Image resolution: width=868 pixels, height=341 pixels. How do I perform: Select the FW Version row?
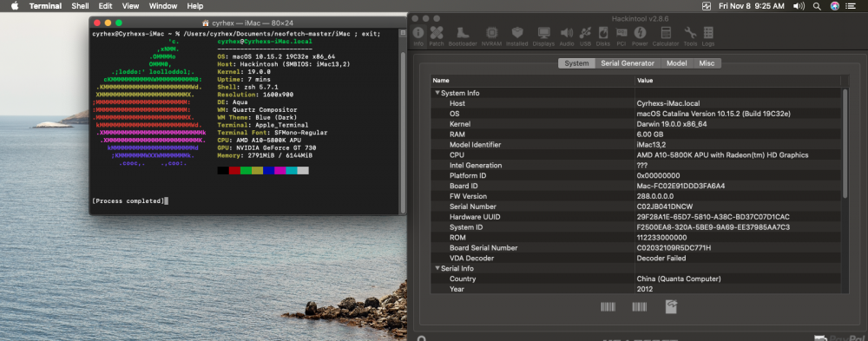point(635,196)
